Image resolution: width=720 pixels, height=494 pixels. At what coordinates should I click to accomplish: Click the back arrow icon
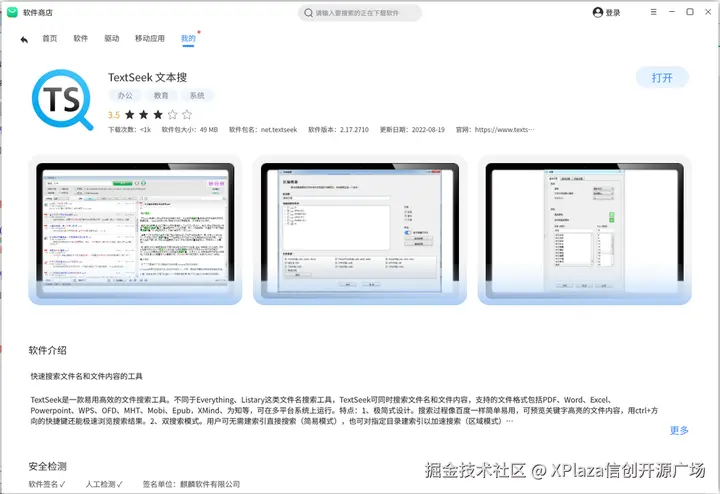click(x=24, y=39)
